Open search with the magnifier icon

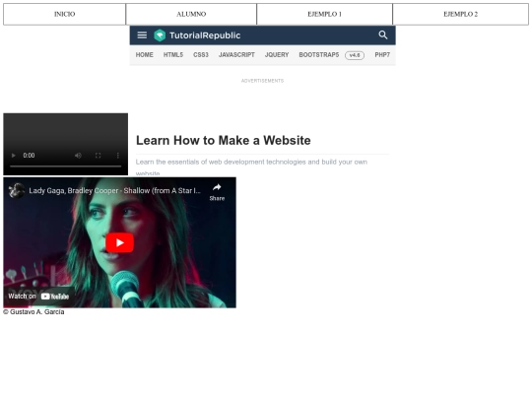382,34
